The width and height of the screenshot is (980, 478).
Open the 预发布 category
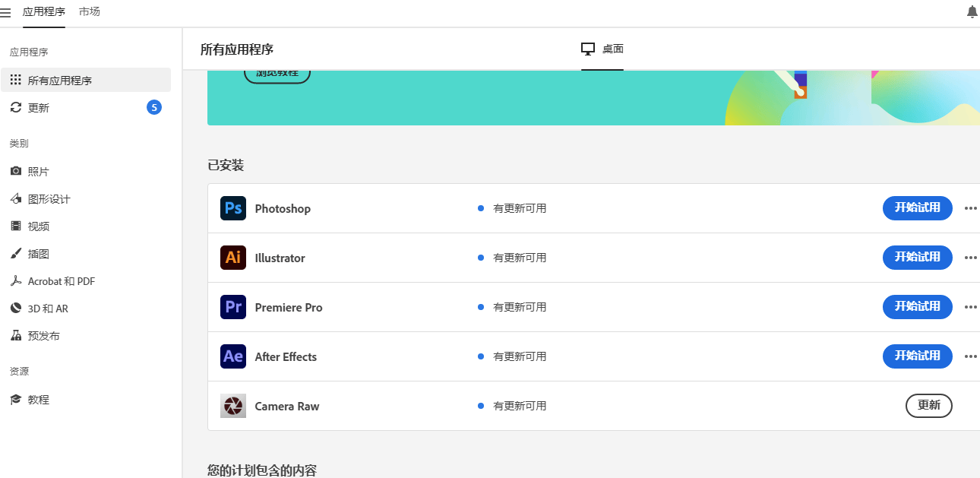coord(86,336)
